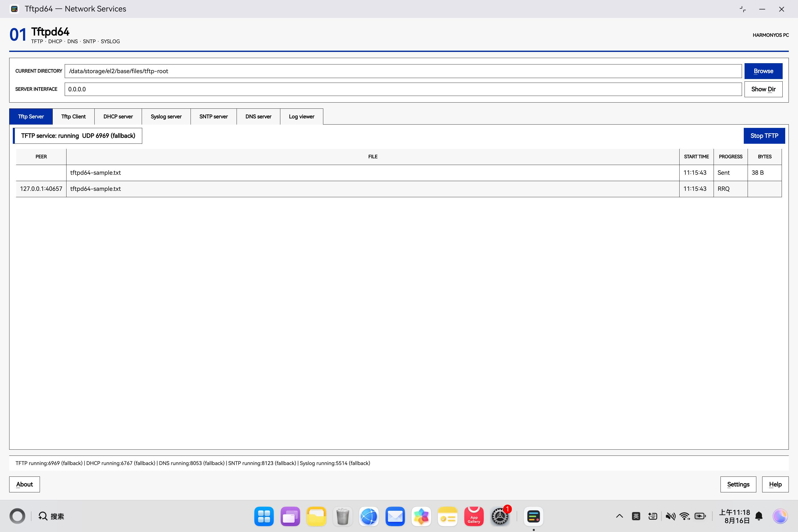
Task: Open the Trash bin in dock
Action: pos(343,516)
